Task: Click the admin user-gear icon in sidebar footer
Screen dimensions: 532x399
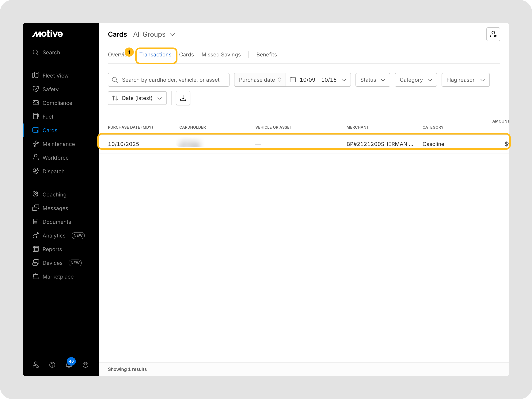Action: [x=36, y=365]
